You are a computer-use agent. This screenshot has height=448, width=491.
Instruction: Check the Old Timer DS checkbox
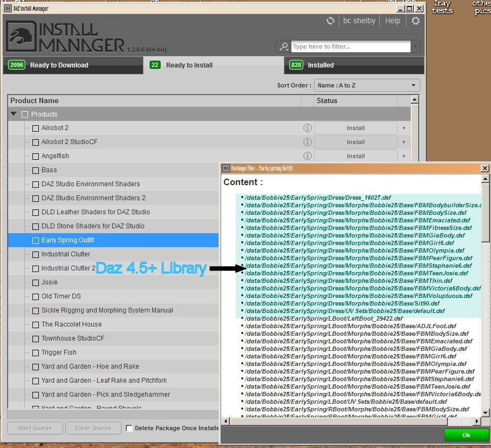pyautogui.click(x=36, y=297)
